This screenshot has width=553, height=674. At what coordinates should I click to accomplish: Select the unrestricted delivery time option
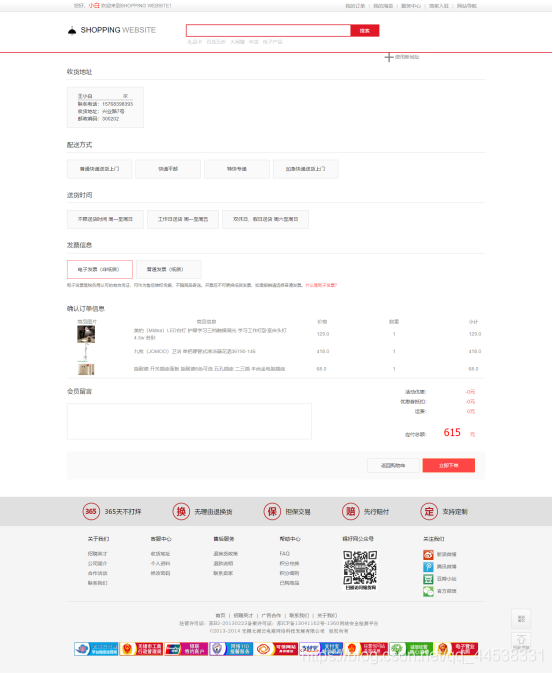point(105,219)
